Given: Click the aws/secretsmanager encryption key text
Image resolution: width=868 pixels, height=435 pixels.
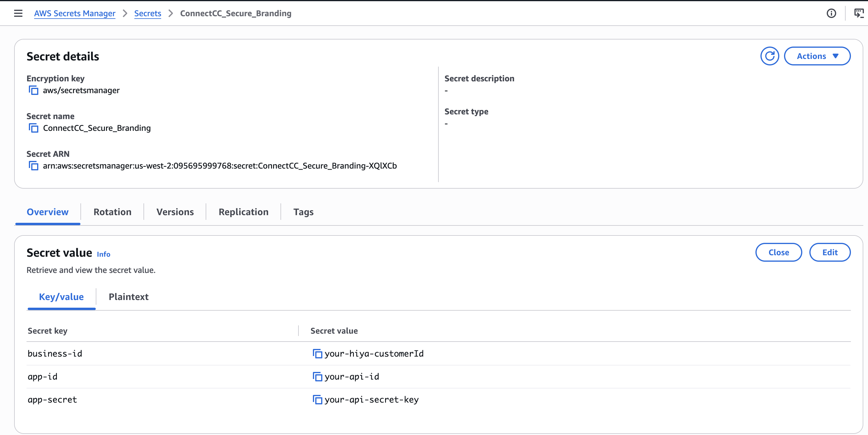Looking at the screenshot, I should tap(81, 90).
